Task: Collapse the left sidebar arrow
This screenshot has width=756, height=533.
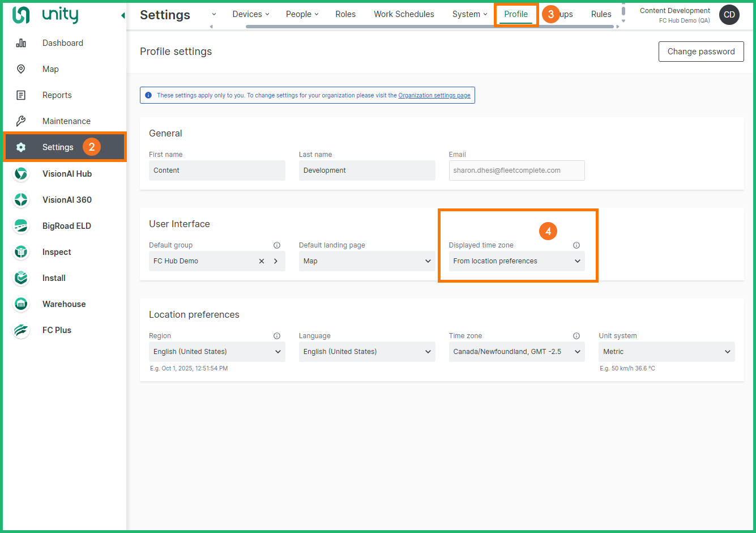Action: 123,15
